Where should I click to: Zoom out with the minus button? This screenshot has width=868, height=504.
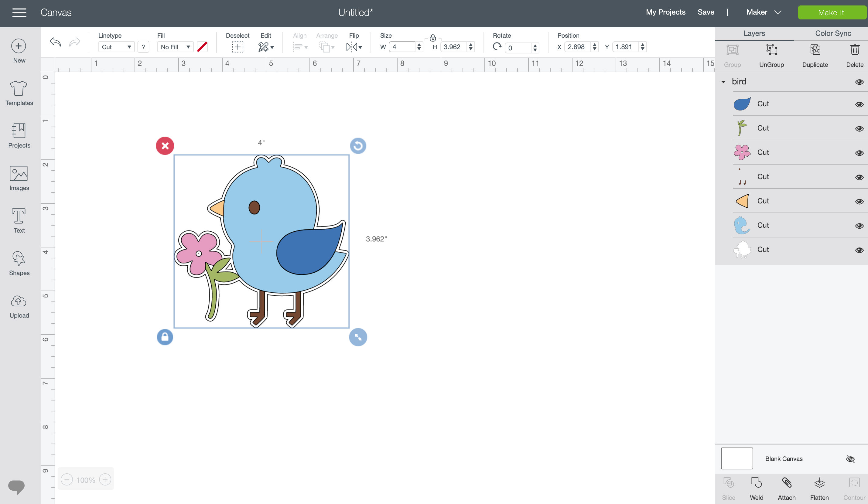[67, 479]
